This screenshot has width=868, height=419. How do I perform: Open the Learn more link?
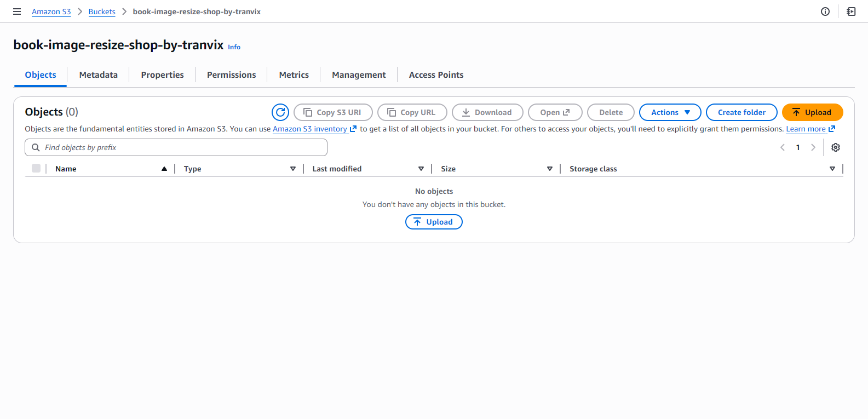810,129
